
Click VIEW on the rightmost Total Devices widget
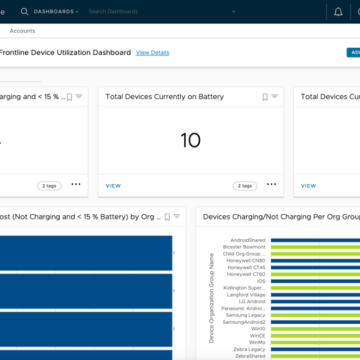pyautogui.click(x=308, y=186)
